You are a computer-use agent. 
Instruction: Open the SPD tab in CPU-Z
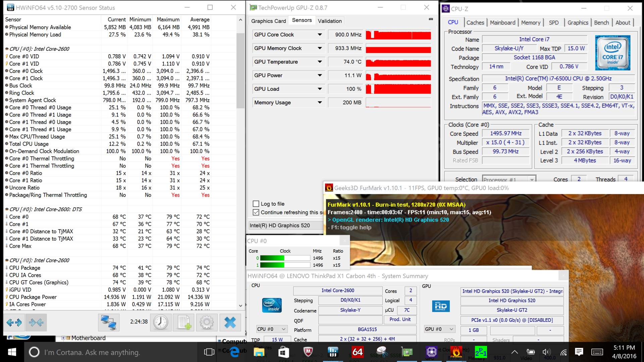click(554, 22)
